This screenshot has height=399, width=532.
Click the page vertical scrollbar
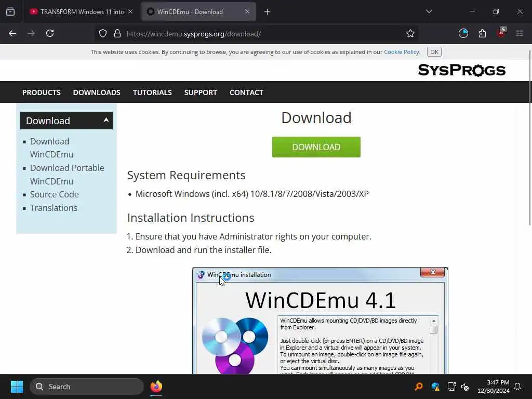tap(529, 137)
